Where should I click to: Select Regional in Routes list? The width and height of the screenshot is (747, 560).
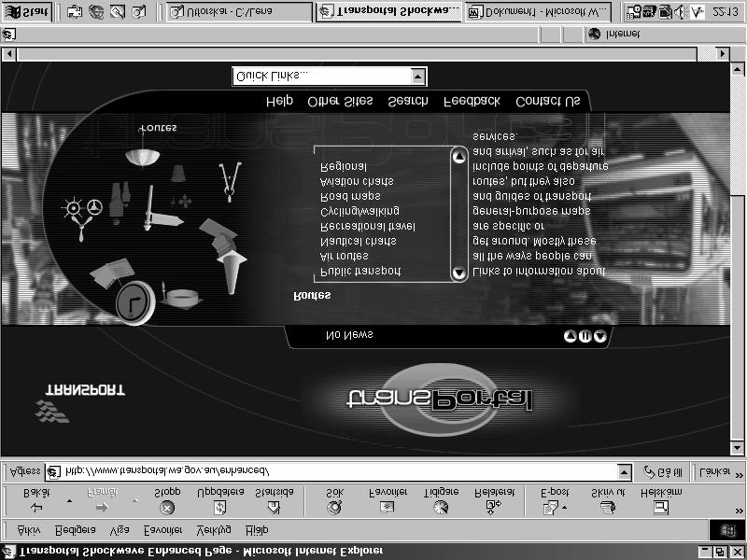click(x=344, y=167)
